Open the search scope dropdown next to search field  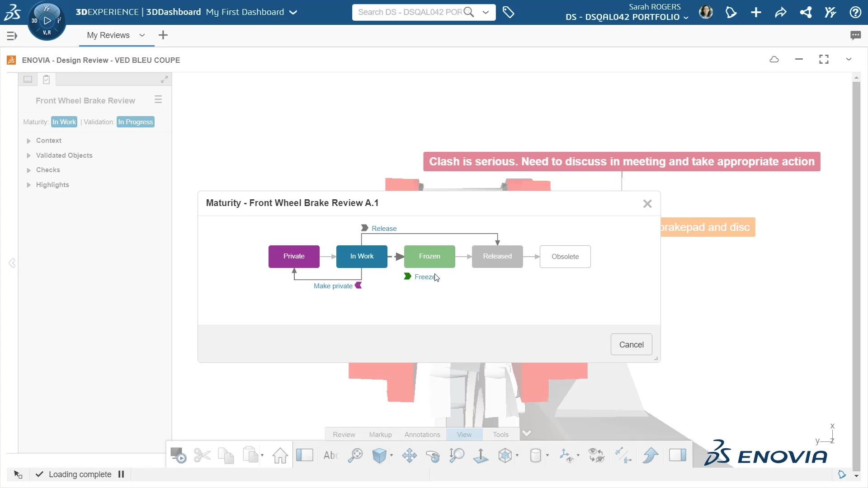pos(486,12)
